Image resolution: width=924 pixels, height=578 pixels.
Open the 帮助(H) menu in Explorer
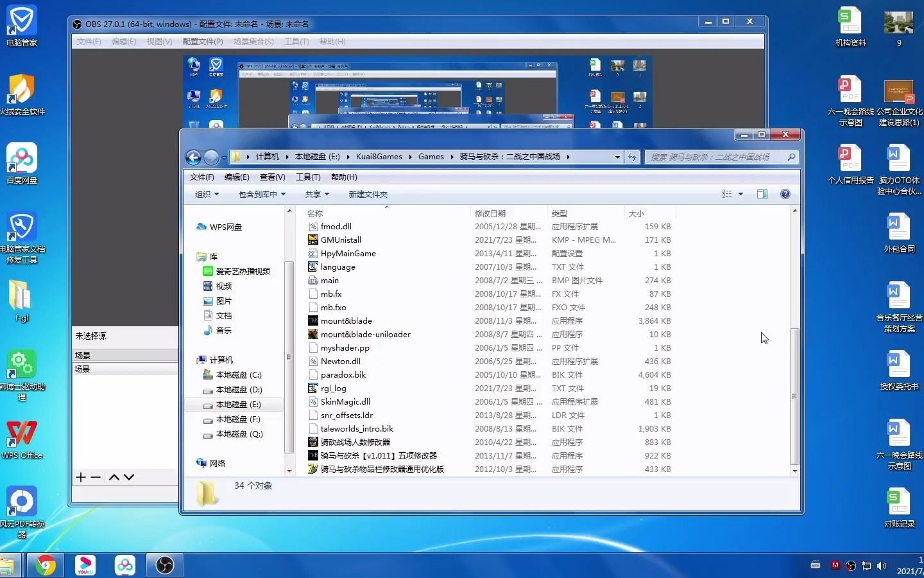point(344,177)
